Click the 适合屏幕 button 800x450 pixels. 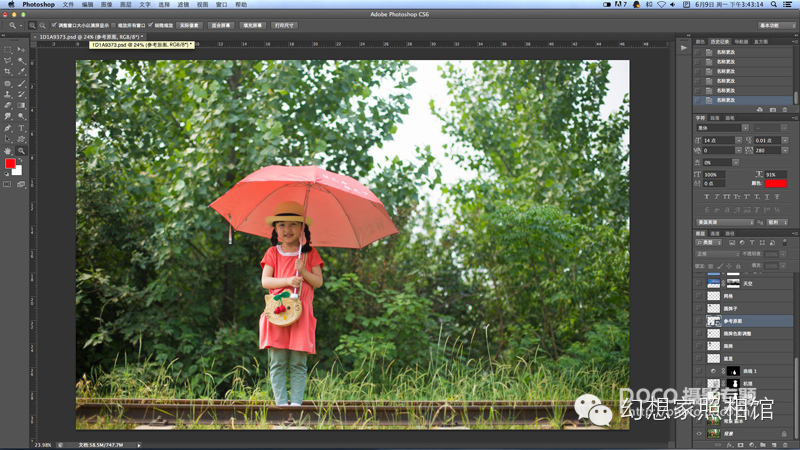pyautogui.click(x=221, y=26)
